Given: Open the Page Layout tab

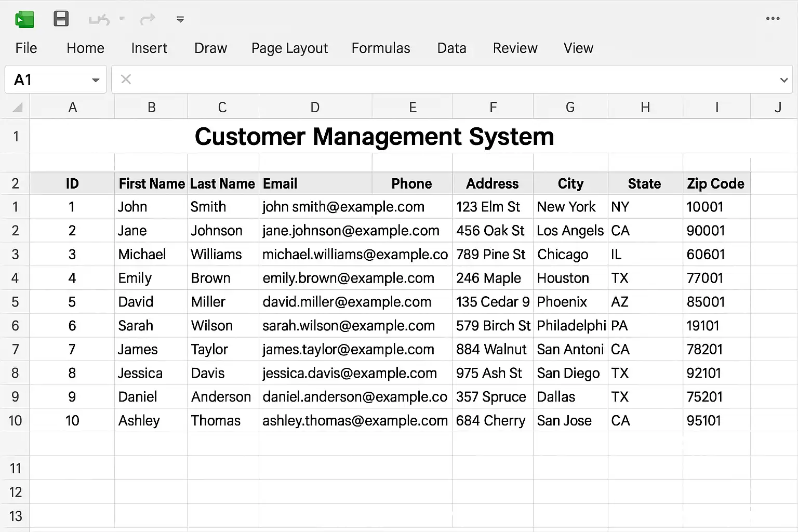Looking at the screenshot, I should (x=289, y=48).
